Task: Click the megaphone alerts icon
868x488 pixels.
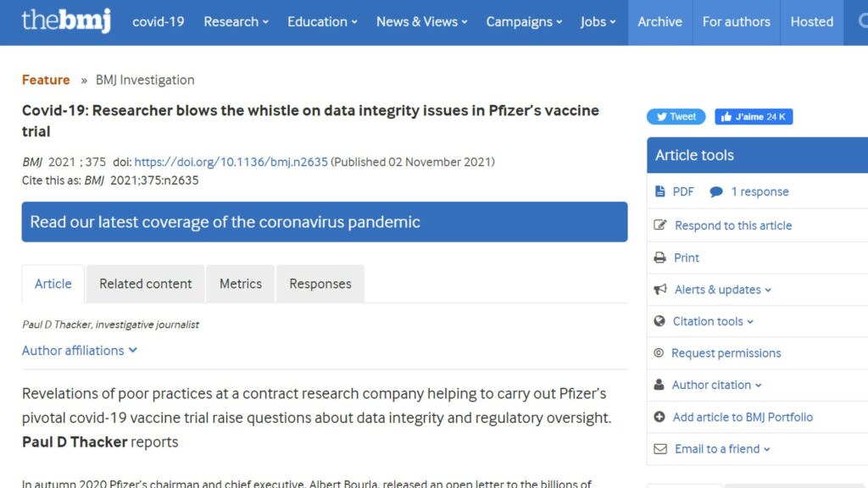Action: [x=659, y=290]
